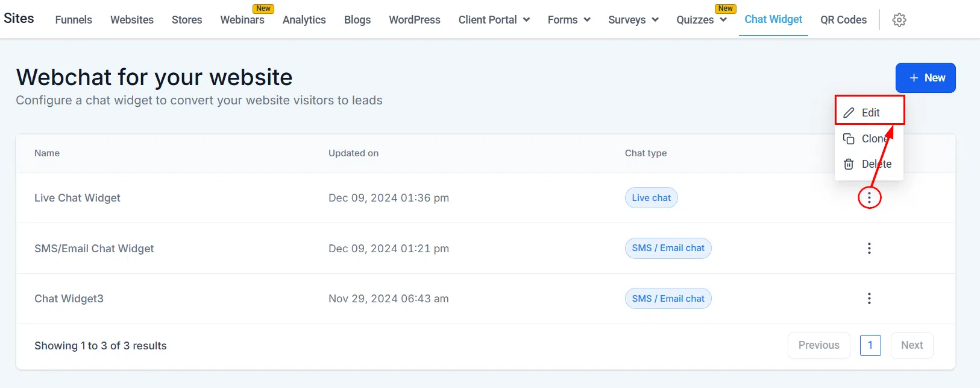Screen dimensions: 980x388
Task: Click the trash icon next to Delete
Action: coord(849,164)
